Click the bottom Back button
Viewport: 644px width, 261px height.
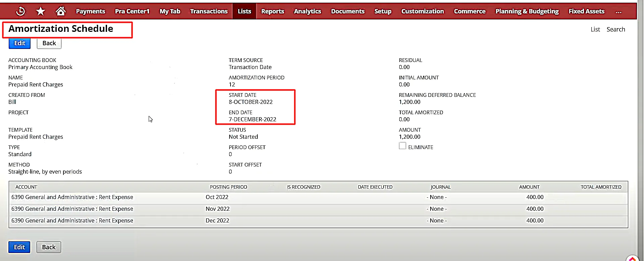49,247
